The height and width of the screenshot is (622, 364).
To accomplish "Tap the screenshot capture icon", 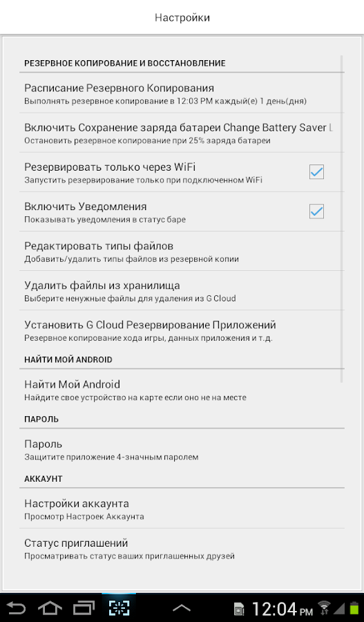I will pos(119,608).
